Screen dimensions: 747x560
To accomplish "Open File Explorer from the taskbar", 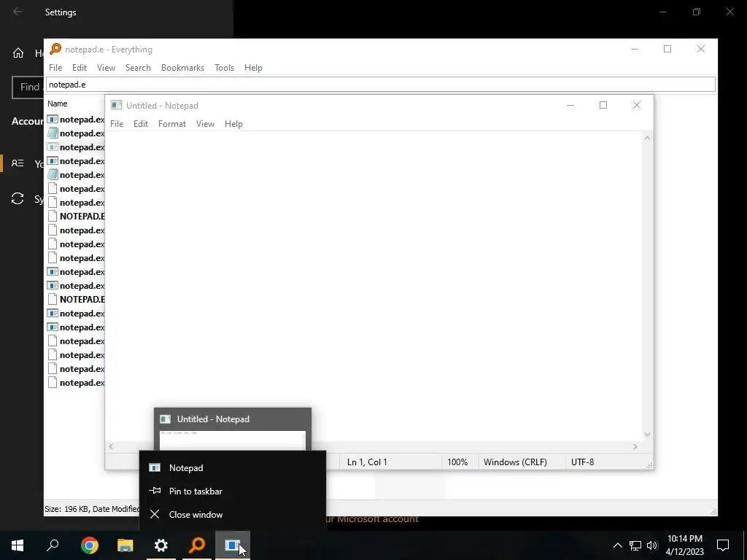I will tap(125, 545).
